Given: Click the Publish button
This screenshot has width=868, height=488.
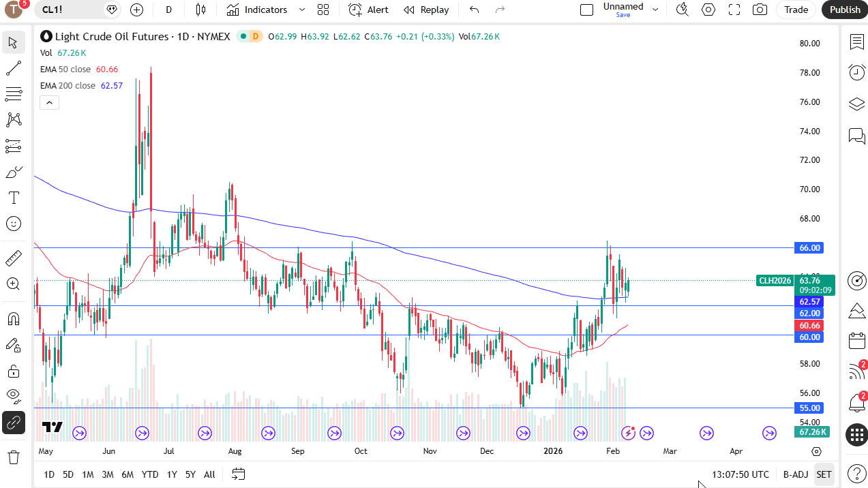Looking at the screenshot, I should pos(845,10).
